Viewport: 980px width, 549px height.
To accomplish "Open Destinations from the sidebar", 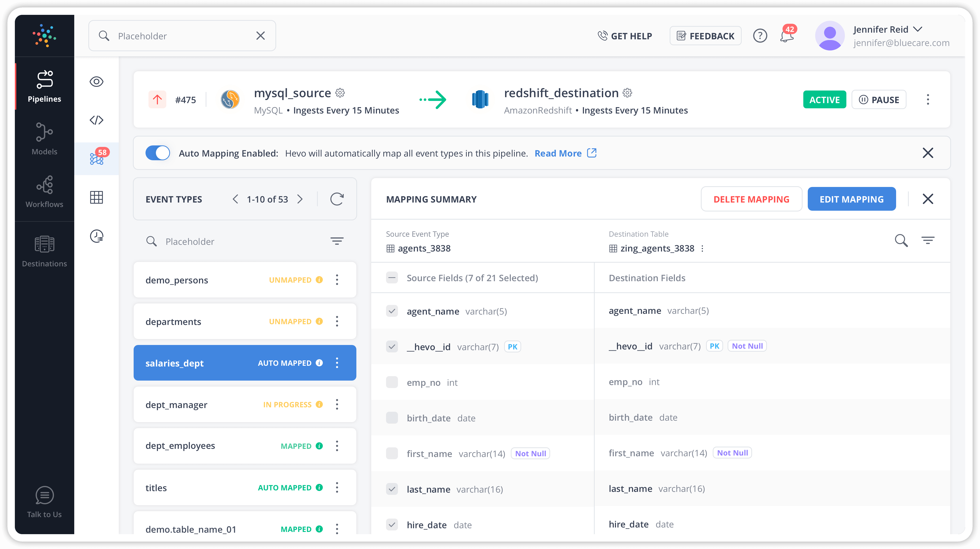I will [45, 251].
